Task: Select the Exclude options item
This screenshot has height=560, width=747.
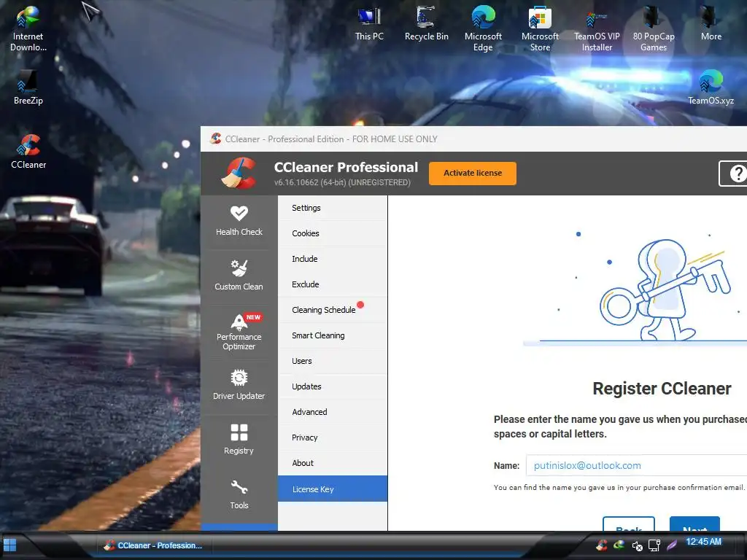Action: pos(333,284)
